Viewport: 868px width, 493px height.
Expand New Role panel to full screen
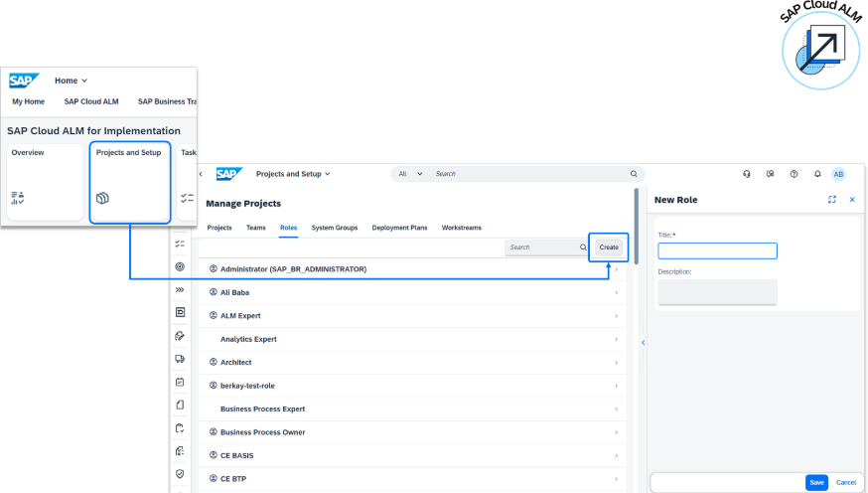[831, 200]
